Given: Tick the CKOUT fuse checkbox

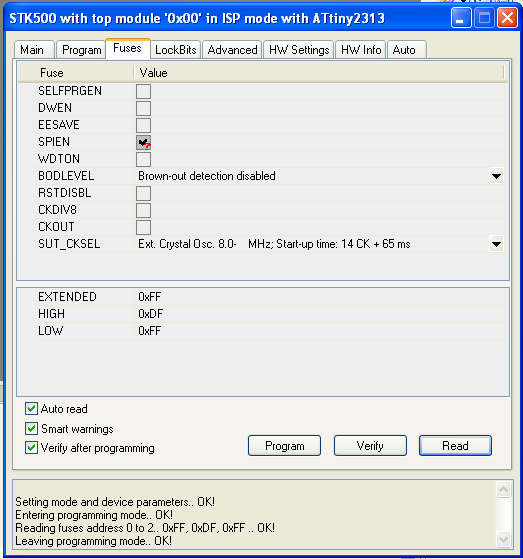Looking at the screenshot, I should click(x=143, y=227).
